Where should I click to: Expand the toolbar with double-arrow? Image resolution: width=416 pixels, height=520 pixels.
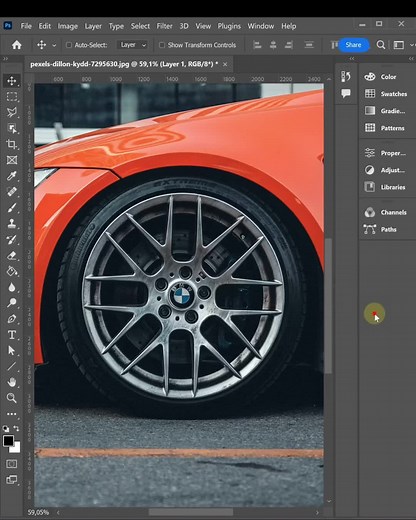(x=5, y=59)
